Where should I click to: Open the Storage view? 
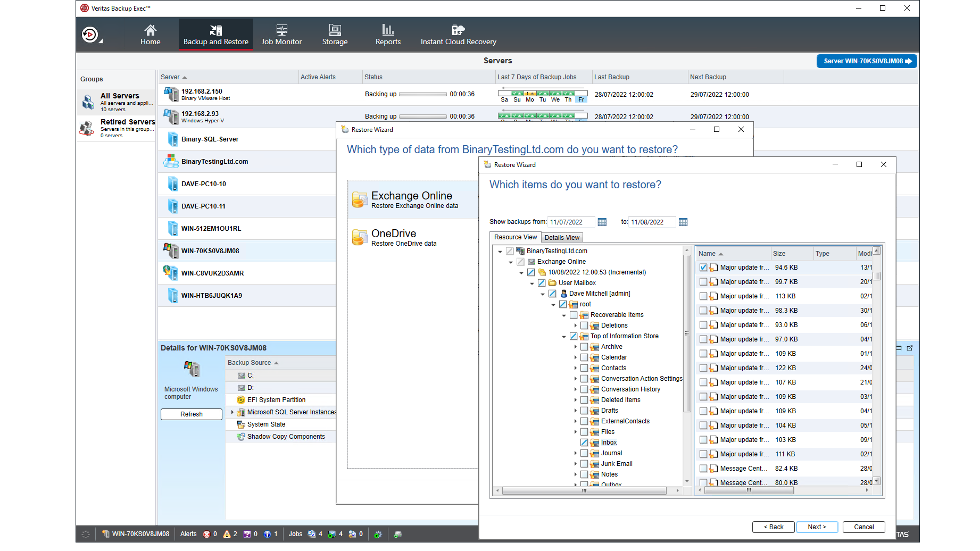tap(335, 34)
